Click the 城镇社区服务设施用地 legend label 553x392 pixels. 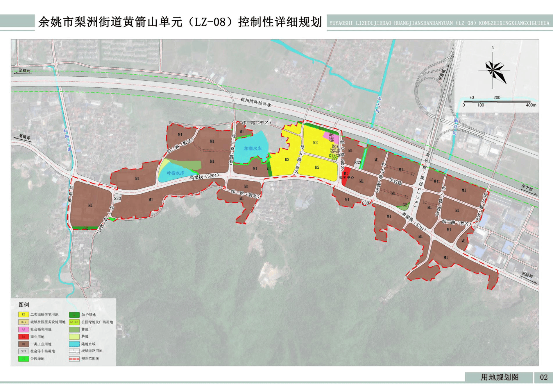click(48, 322)
